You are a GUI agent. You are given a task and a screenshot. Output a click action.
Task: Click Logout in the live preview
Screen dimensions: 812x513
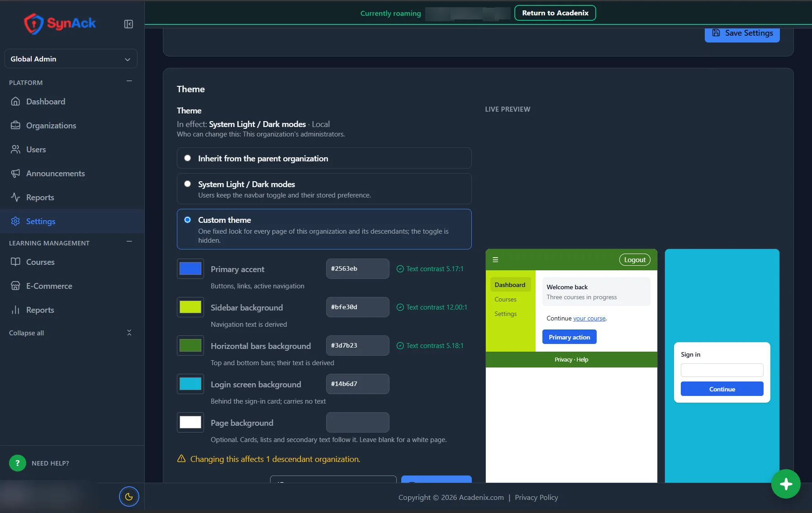(x=635, y=260)
